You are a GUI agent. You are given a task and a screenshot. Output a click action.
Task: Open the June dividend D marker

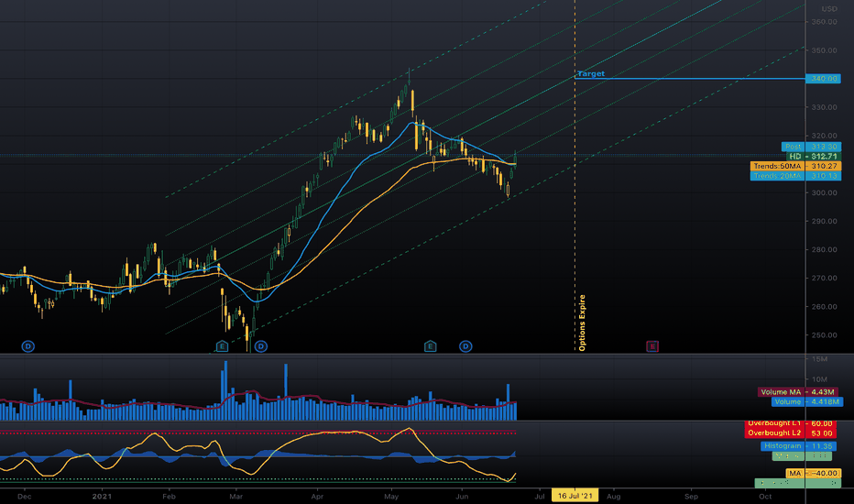465,346
